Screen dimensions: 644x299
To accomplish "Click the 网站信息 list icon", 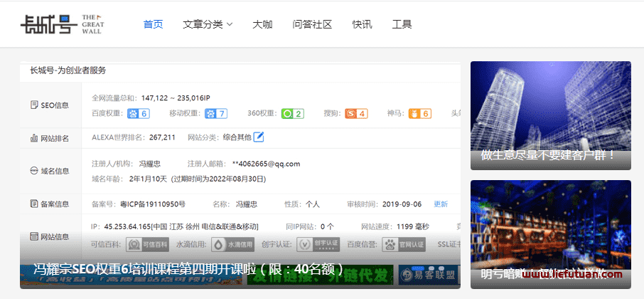I will tap(35, 236).
